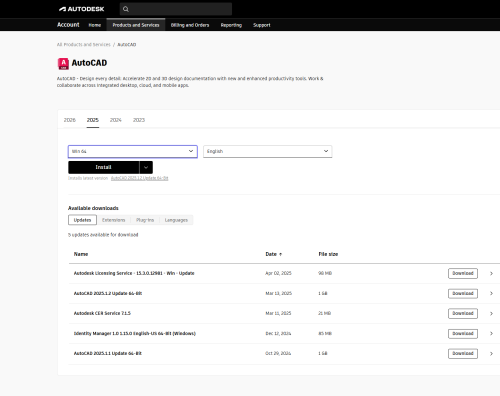Open the Billing and Orders menu
Viewport: 500px width, 396px height.
click(190, 25)
